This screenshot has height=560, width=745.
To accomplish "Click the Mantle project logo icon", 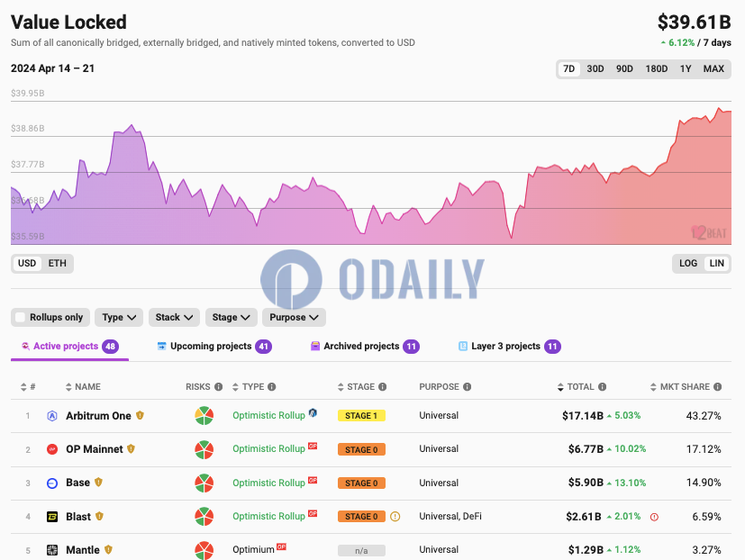I will coord(52,550).
